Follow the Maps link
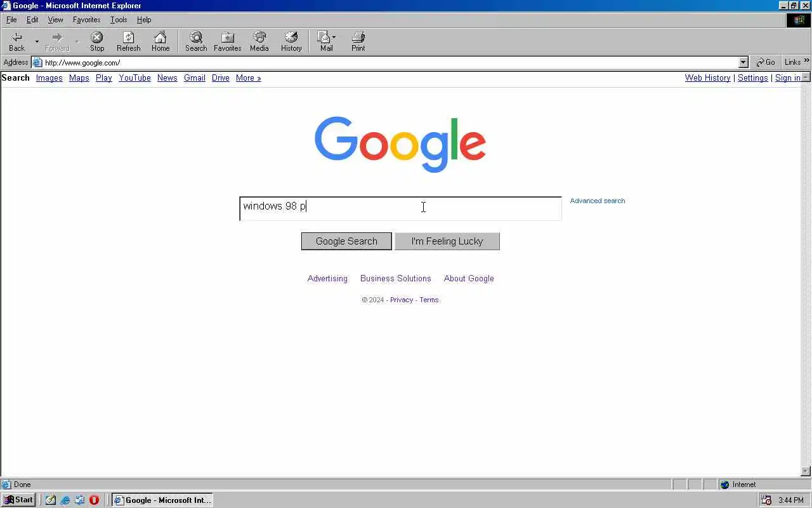The image size is (812, 508). tap(79, 77)
